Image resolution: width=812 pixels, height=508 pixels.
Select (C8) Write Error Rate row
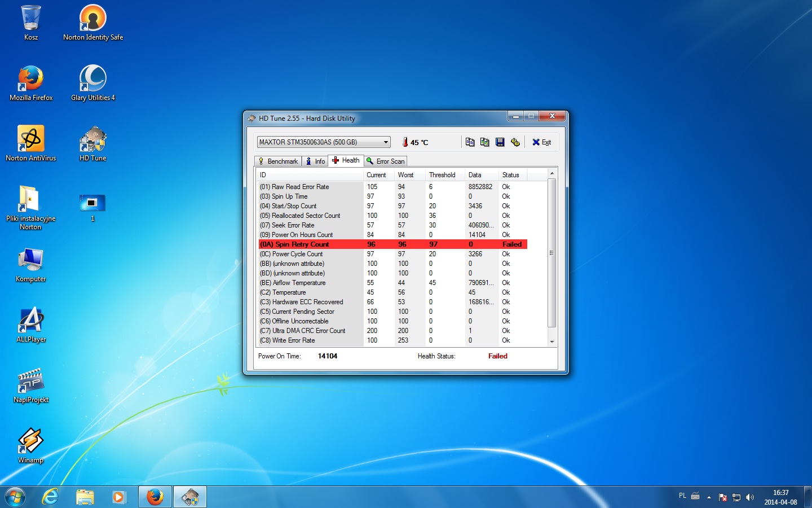point(392,340)
